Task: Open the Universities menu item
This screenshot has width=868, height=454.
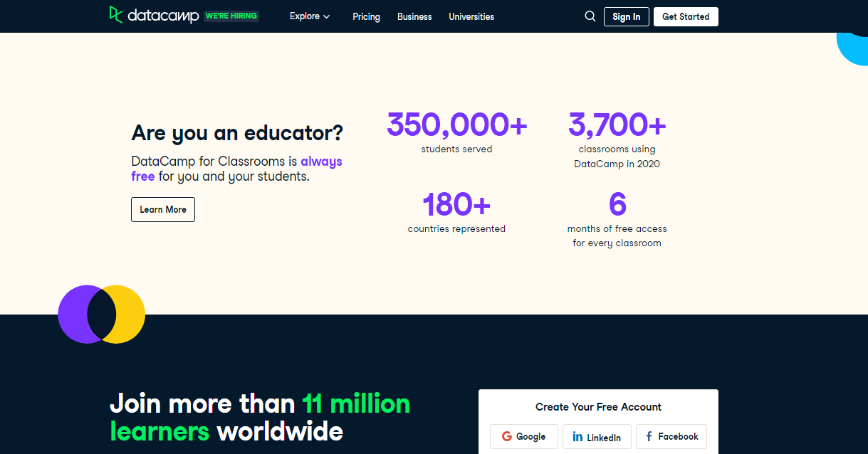Action: click(x=471, y=16)
